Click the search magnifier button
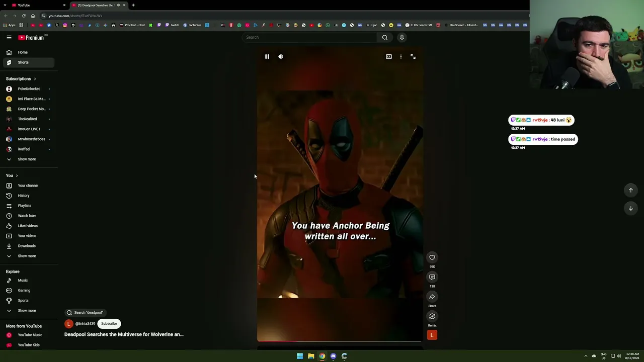The height and width of the screenshot is (362, 644). coord(385,37)
